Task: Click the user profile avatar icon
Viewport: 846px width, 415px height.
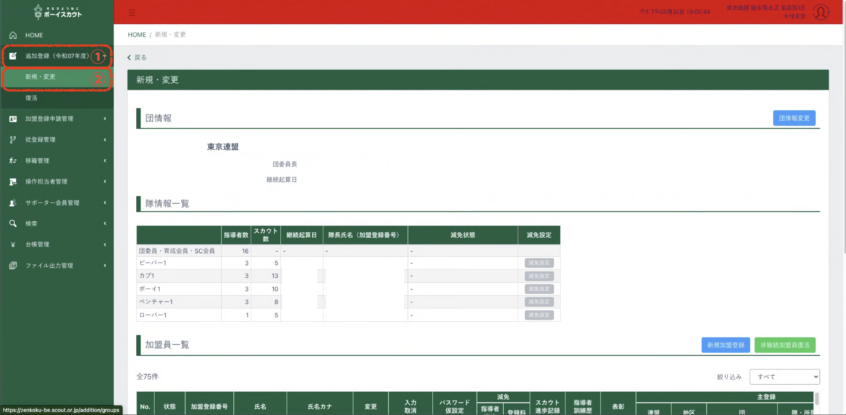Action: pos(820,12)
